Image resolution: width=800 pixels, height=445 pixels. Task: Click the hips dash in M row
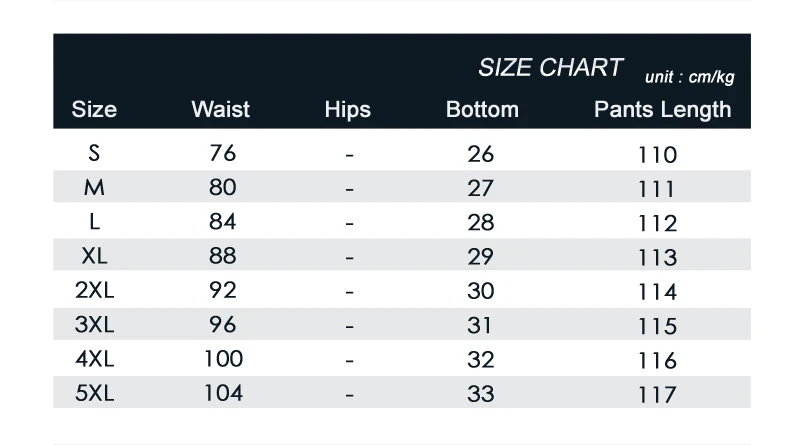point(349,189)
